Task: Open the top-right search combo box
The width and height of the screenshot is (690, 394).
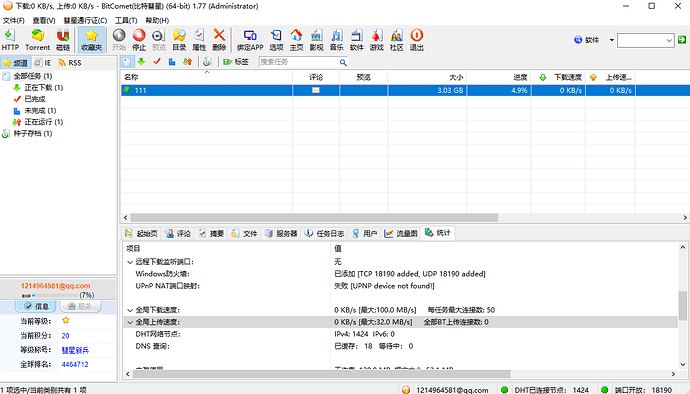Action: point(646,40)
